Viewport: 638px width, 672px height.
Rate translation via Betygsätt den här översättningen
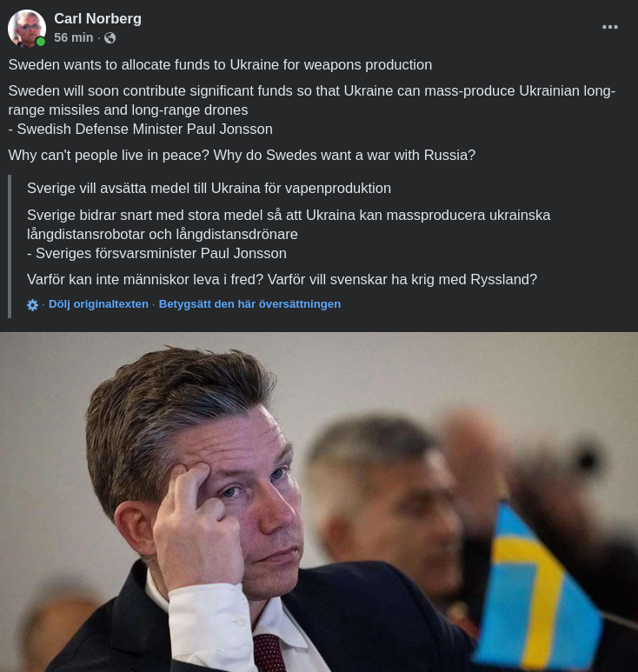coord(249,304)
